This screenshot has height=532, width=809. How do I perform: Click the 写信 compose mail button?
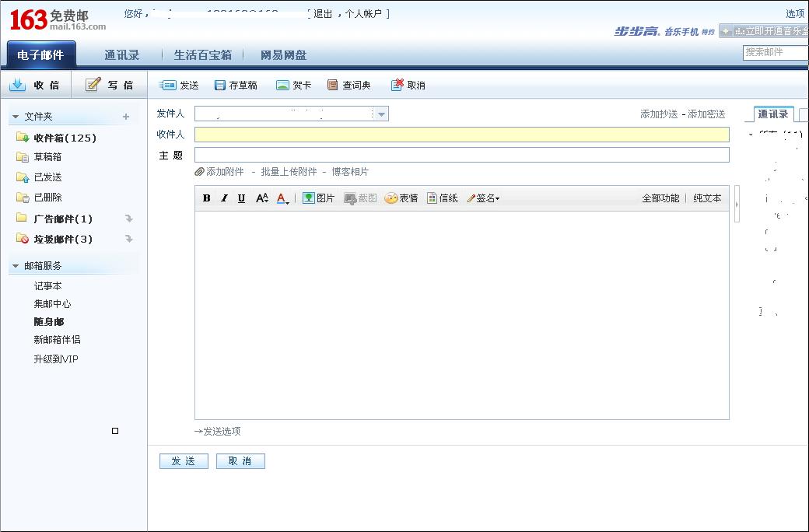(x=110, y=85)
